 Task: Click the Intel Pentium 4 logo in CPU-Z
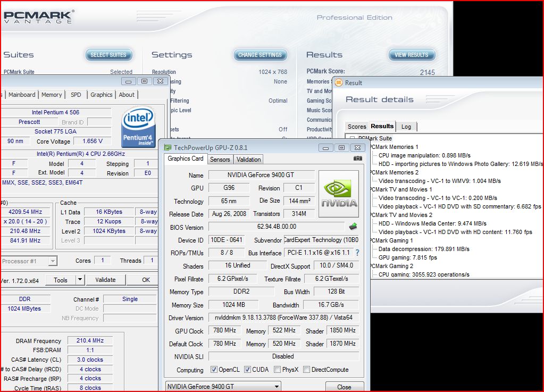[138, 127]
